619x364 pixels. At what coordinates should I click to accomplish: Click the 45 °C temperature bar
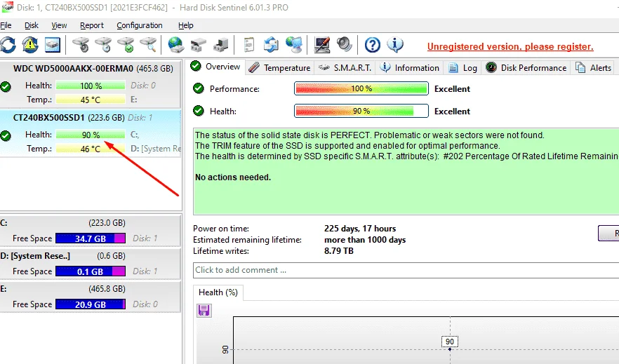point(91,100)
